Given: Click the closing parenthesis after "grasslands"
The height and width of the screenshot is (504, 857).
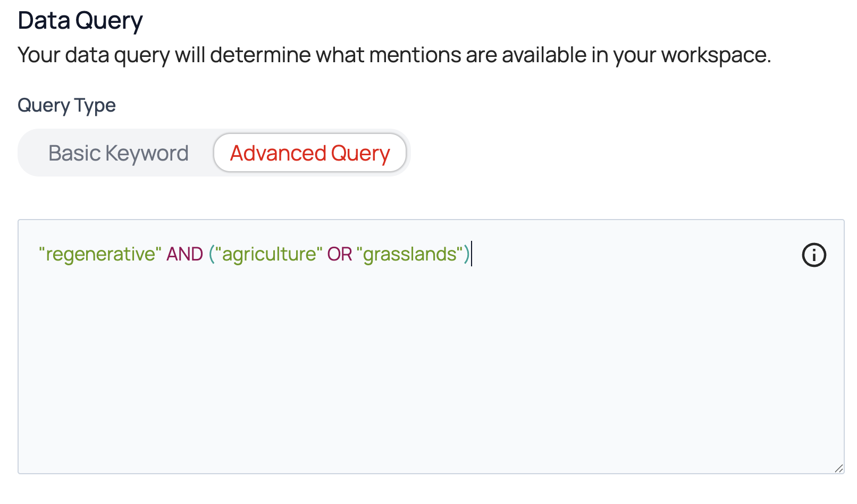Looking at the screenshot, I should (x=466, y=254).
